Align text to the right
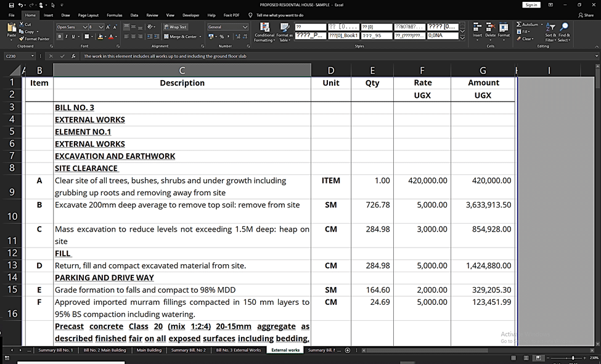 click(140, 36)
